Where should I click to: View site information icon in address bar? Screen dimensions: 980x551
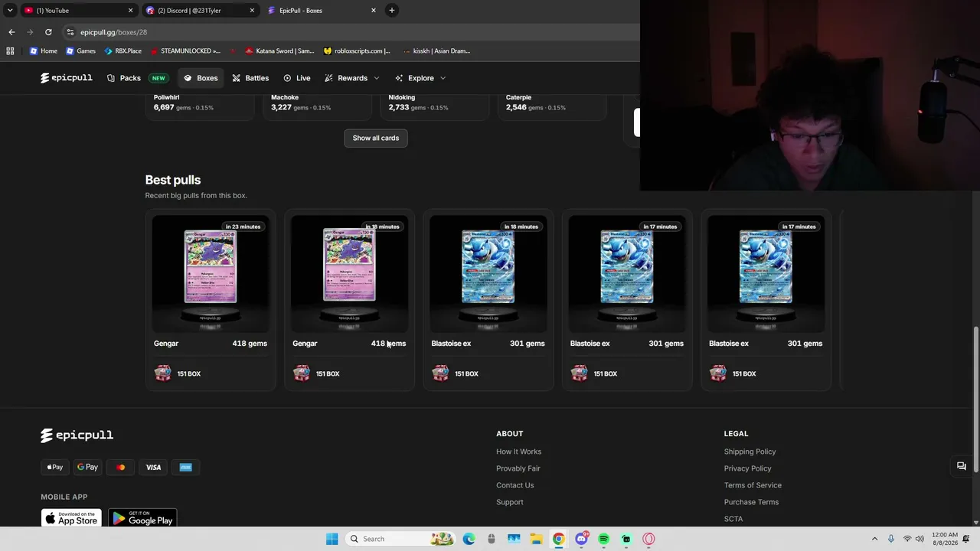tap(70, 32)
